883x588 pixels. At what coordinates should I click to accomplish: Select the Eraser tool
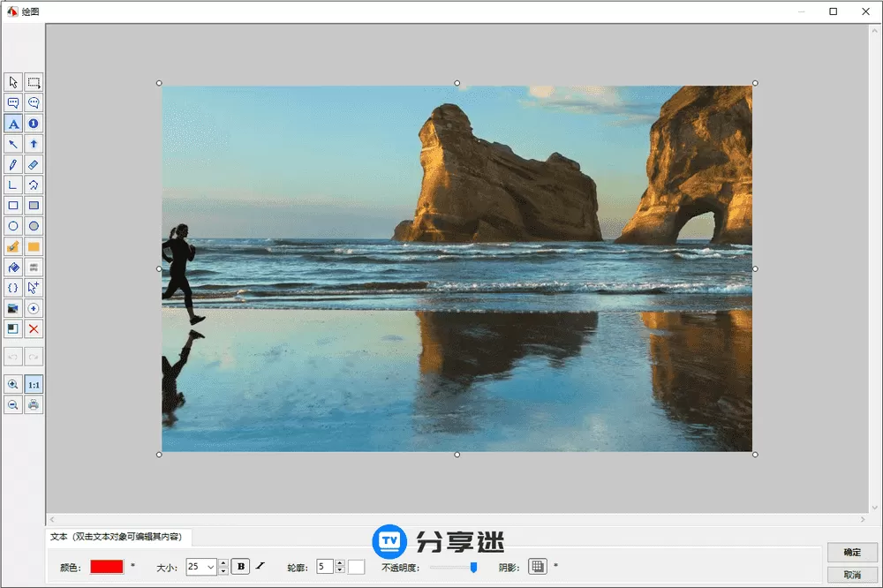coord(33,164)
